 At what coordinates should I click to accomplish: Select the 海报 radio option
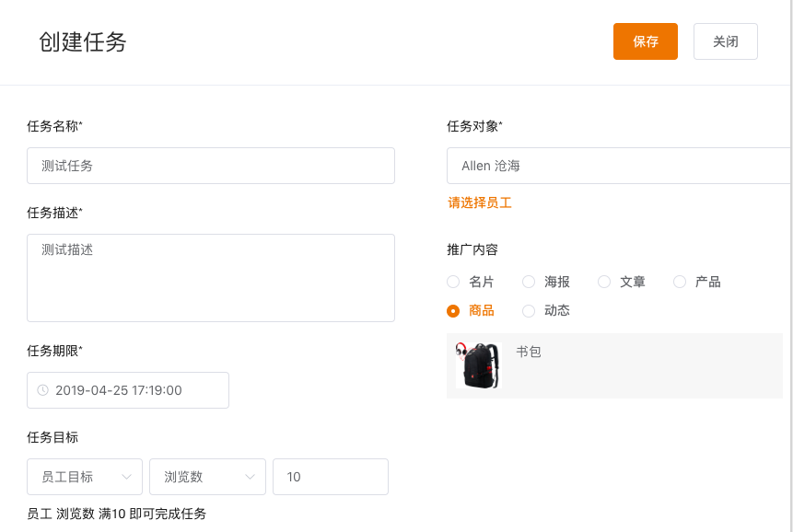point(529,282)
